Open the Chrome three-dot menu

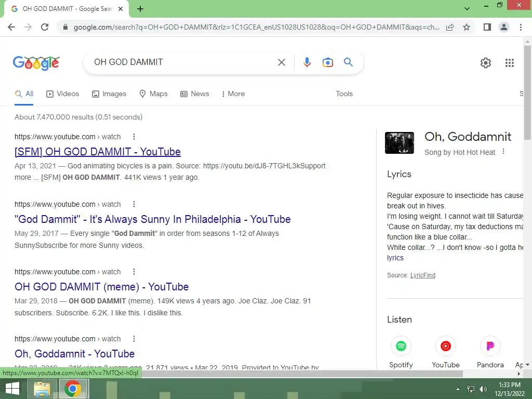[x=521, y=27]
